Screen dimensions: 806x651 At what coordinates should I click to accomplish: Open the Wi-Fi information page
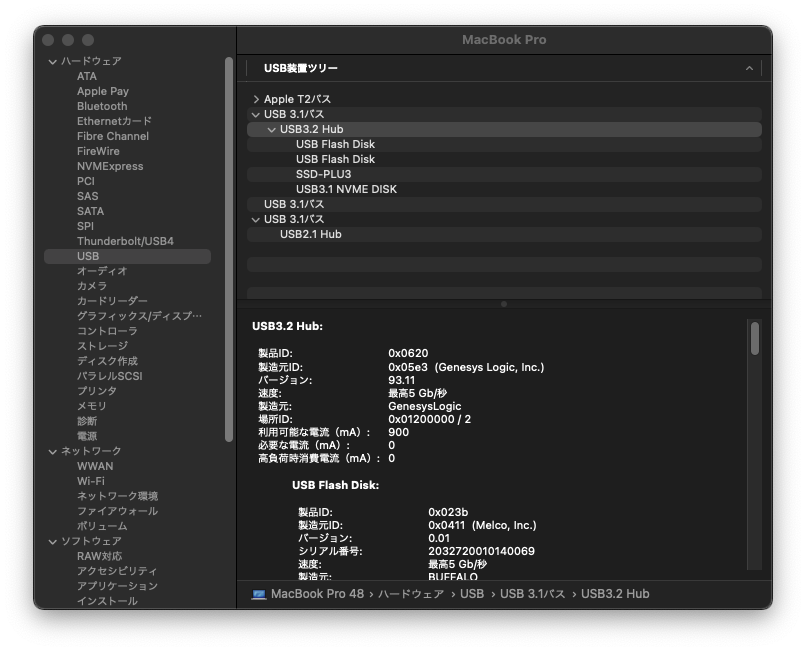(89, 481)
